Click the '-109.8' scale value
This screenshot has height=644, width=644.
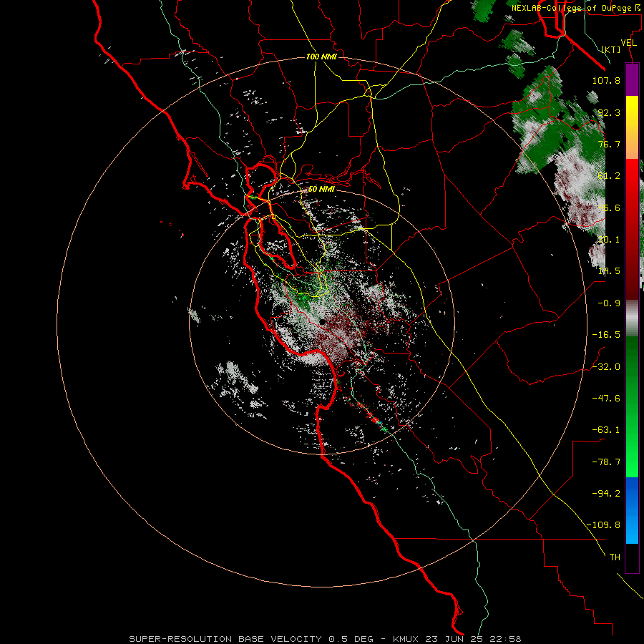click(x=604, y=525)
